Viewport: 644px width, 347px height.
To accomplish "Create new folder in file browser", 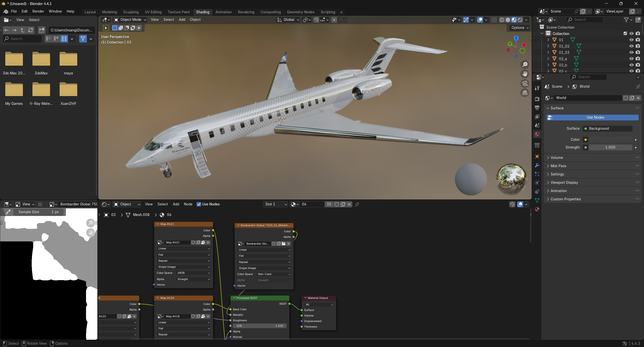I will (x=42, y=30).
